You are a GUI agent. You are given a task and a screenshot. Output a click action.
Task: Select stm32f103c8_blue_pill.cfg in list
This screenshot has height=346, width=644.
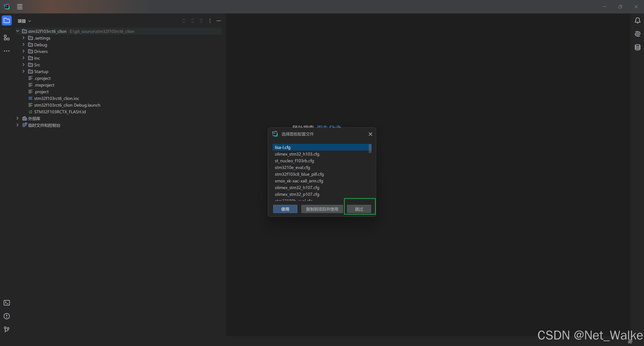click(299, 174)
